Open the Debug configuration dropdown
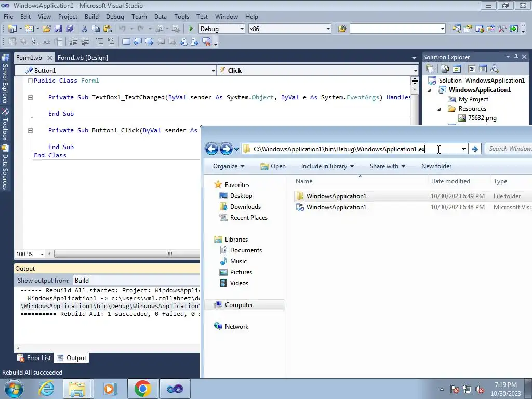This screenshot has width=532, height=399. pos(242,29)
